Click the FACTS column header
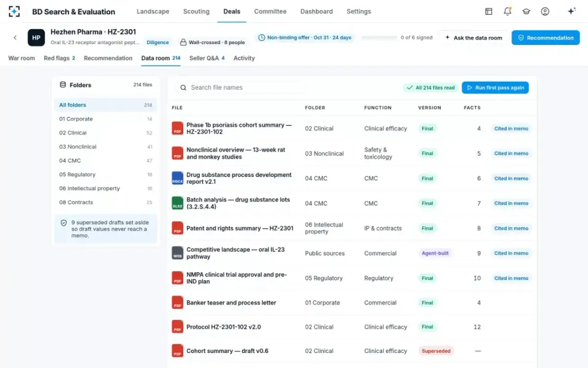 [x=472, y=107]
